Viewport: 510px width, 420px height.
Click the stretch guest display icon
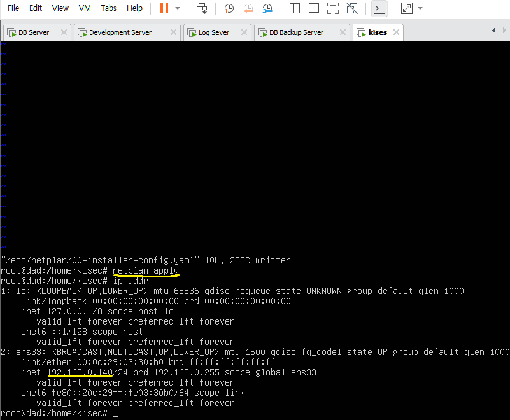pos(407,8)
